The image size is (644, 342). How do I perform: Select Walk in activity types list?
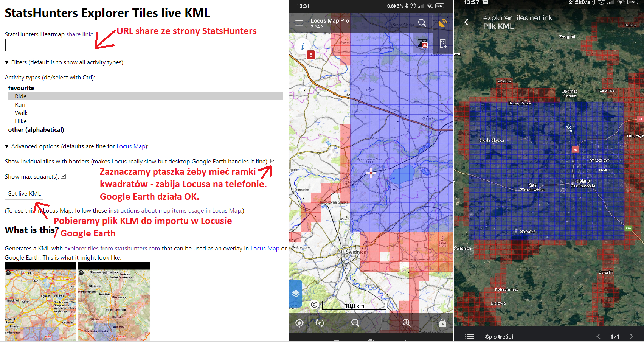pos(145,113)
